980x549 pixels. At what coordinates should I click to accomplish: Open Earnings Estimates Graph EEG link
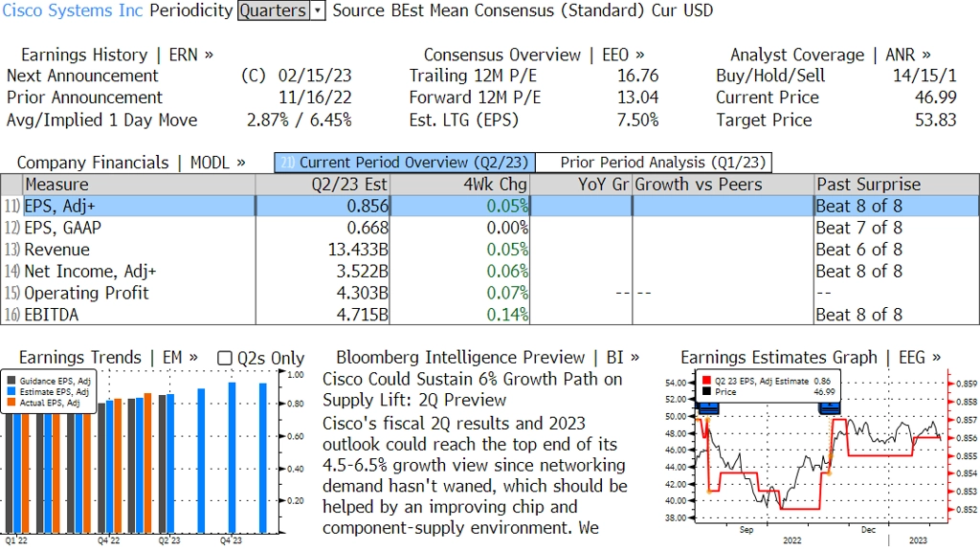pyautogui.click(x=811, y=358)
